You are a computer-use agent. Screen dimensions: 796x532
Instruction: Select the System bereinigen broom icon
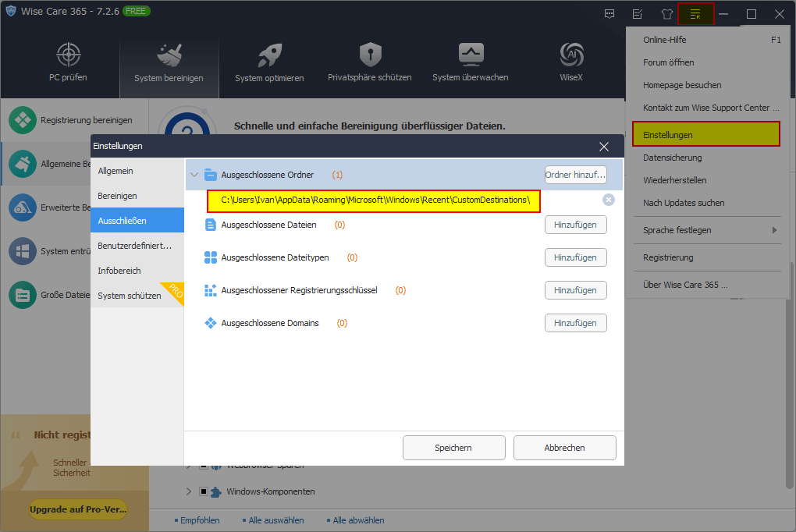tap(169, 55)
